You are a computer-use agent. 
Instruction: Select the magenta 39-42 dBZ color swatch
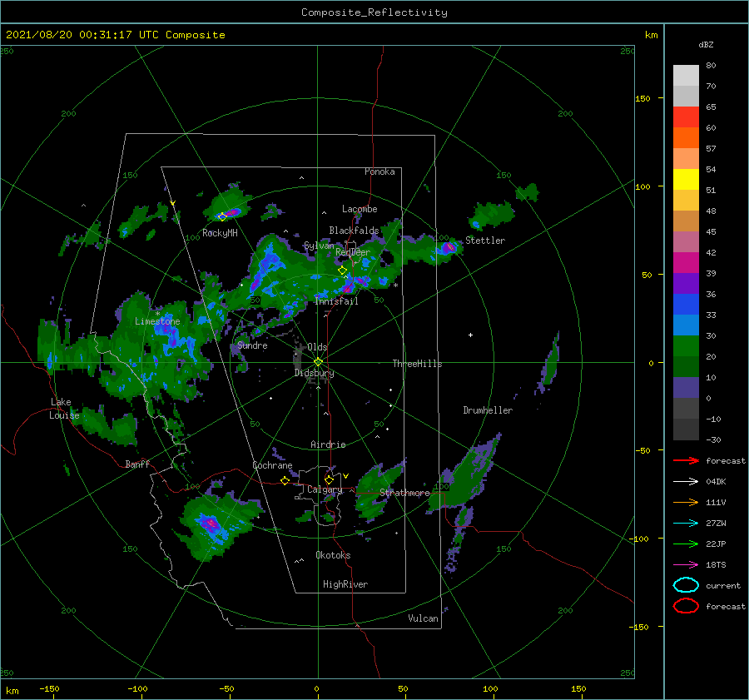[x=686, y=263]
